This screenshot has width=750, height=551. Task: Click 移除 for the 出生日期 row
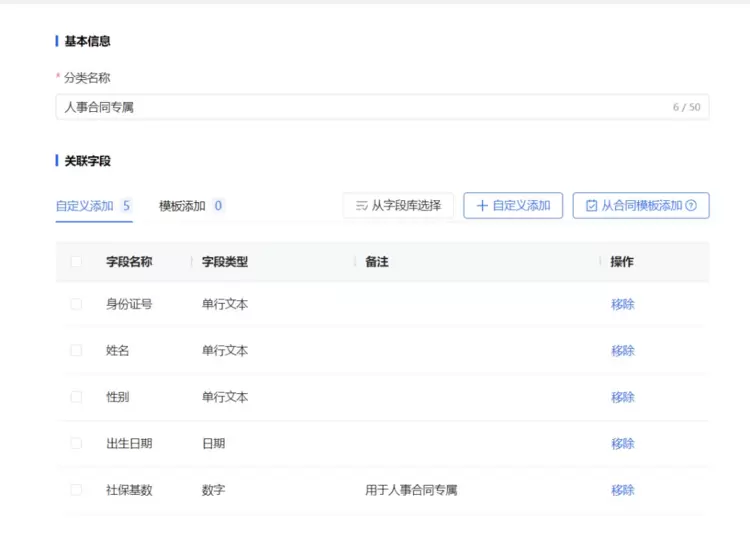622,443
